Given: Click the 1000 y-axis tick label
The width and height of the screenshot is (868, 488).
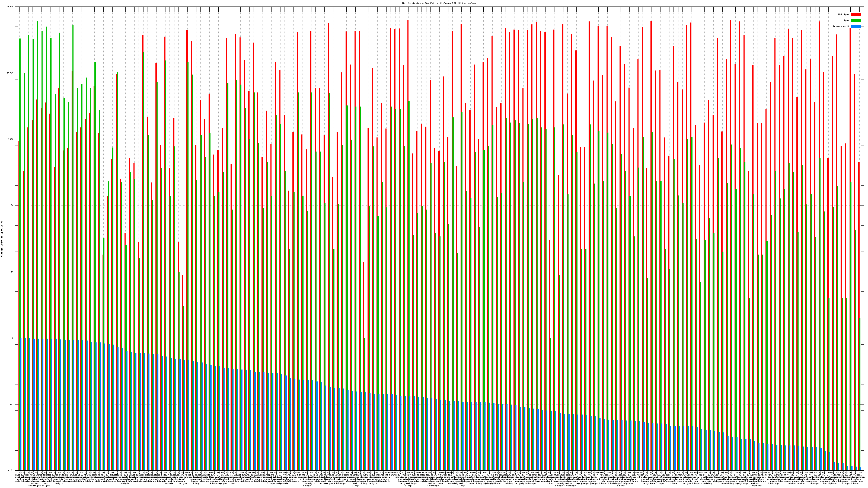Looking at the screenshot, I should tap(11, 139).
